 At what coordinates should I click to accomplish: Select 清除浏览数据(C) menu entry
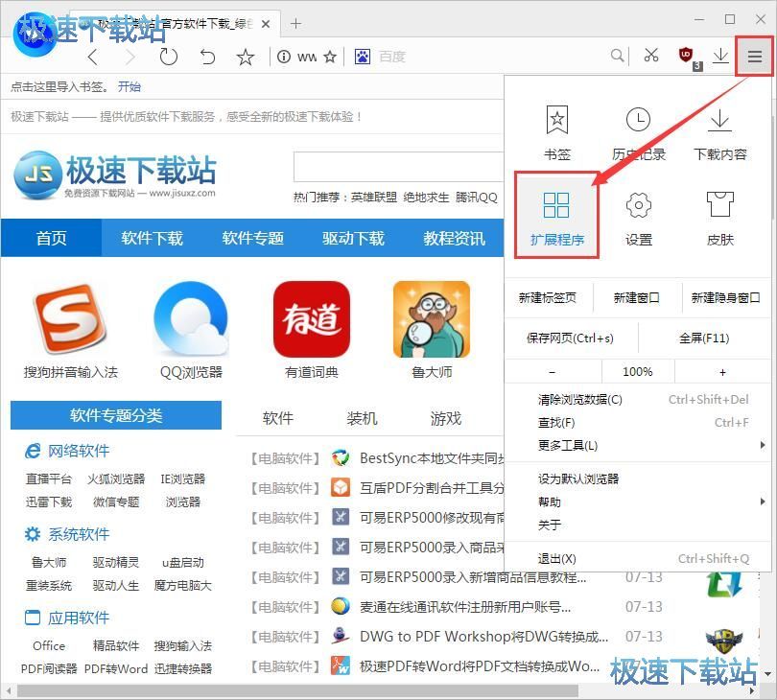coord(580,400)
